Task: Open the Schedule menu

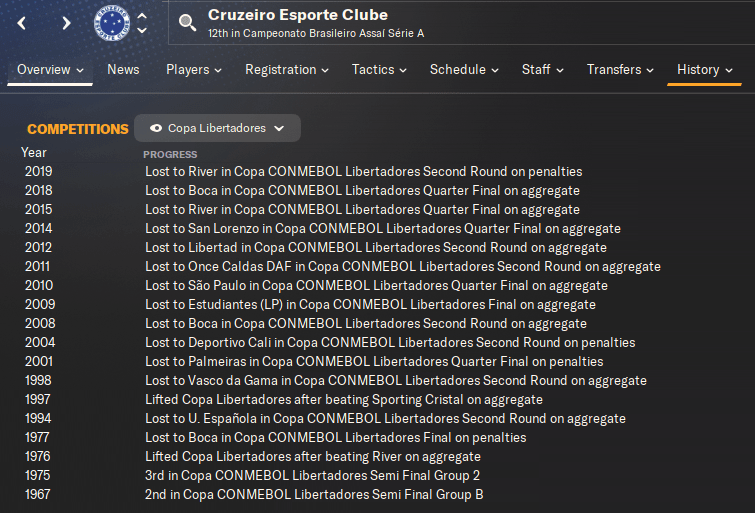Action: (464, 70)
